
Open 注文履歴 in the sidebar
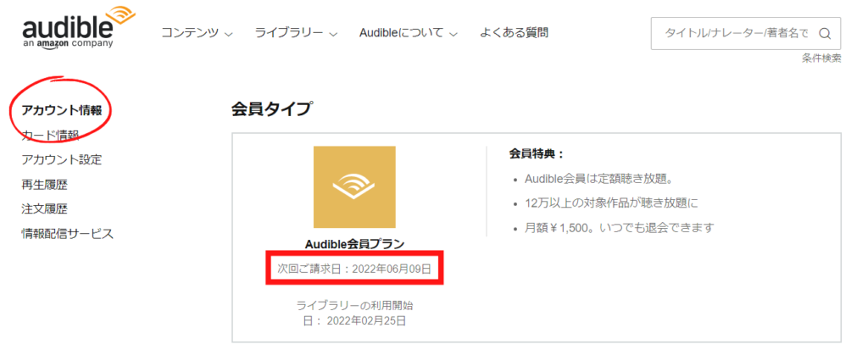[x=44, y=209]
